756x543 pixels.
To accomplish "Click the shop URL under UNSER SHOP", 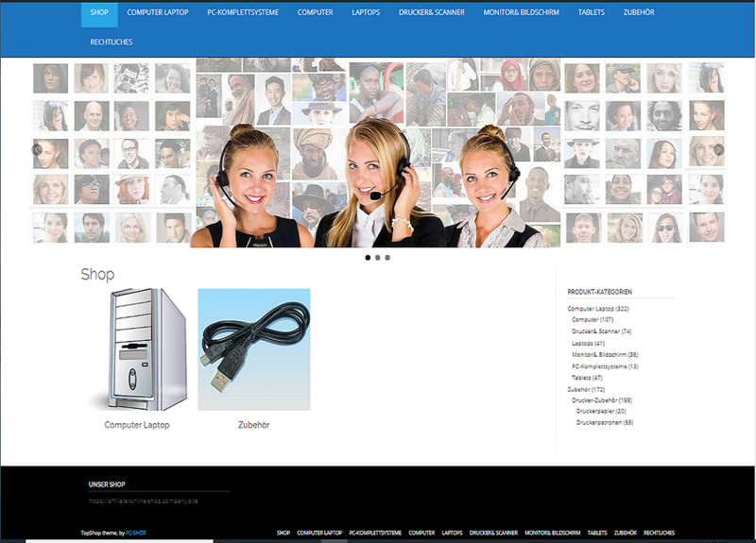I will 144,501.
